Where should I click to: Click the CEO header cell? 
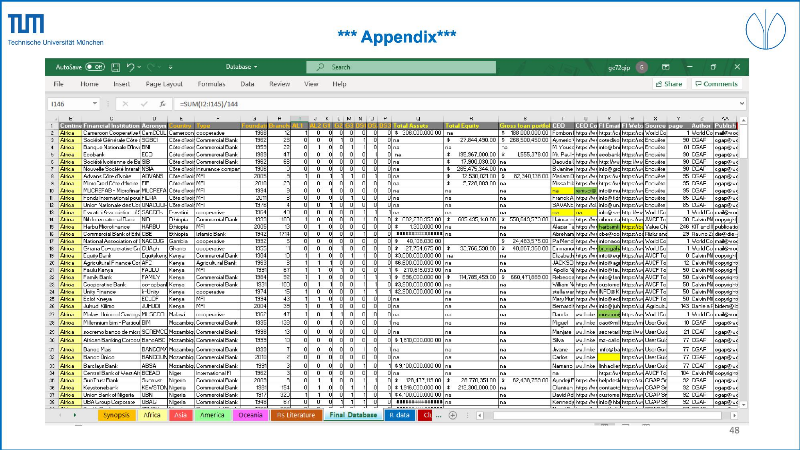pos(562,126)
